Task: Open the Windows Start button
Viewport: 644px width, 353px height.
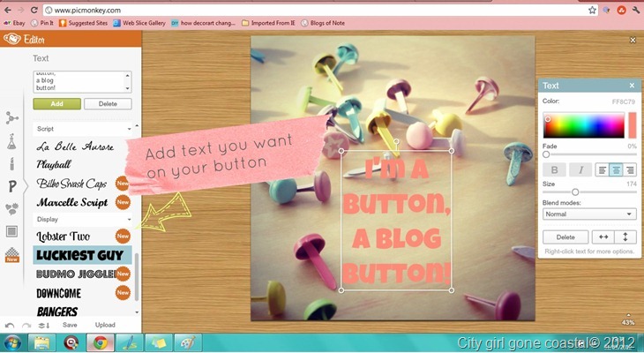Action: pyautogui.click(x=12, y=342)
